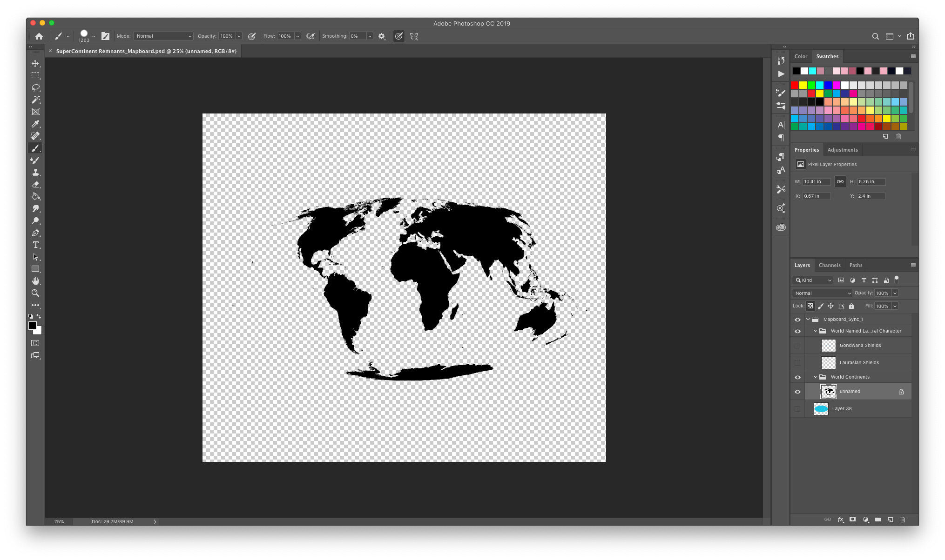Collapse the World Continents group
This screenshot has width=945, height=560.
(x=816, y=377)
